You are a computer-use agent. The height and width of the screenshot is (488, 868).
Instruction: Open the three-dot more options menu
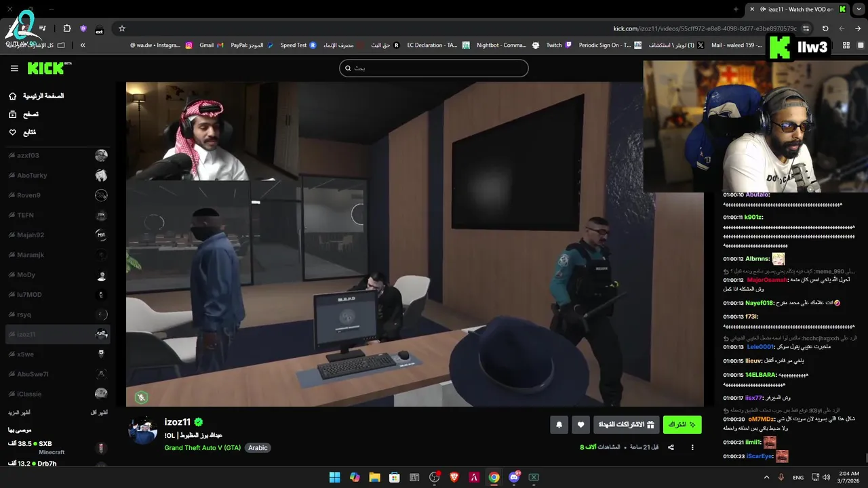tap(692, 447)
